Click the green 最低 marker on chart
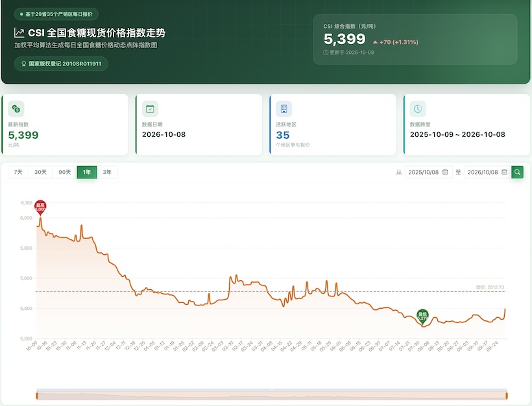 [422, 316]
